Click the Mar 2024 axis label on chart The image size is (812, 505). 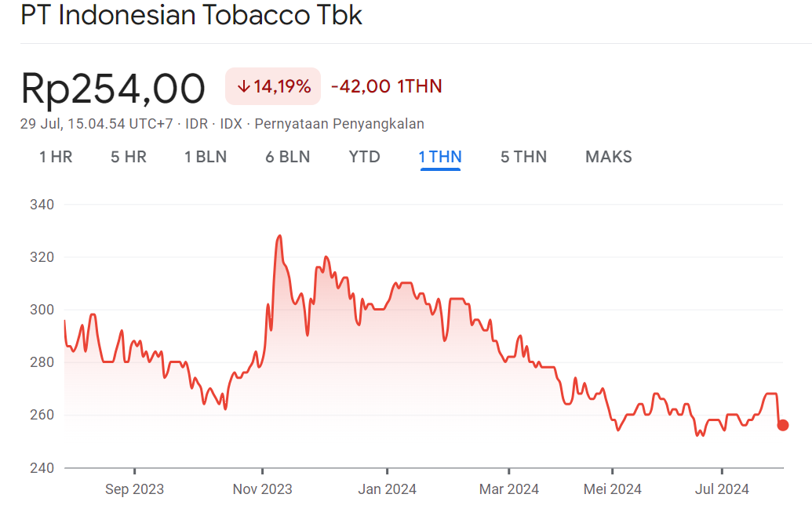[x=508, y=488]
